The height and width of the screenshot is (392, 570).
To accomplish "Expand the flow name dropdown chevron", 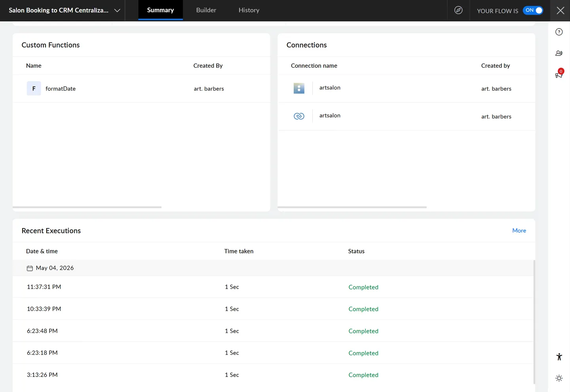I will click(117, 11).
